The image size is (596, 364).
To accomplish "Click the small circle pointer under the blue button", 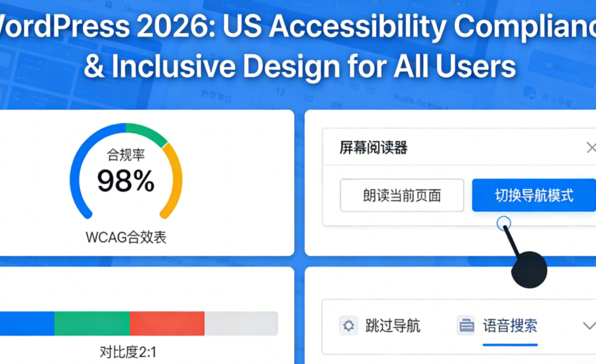I will coord(503,224).
